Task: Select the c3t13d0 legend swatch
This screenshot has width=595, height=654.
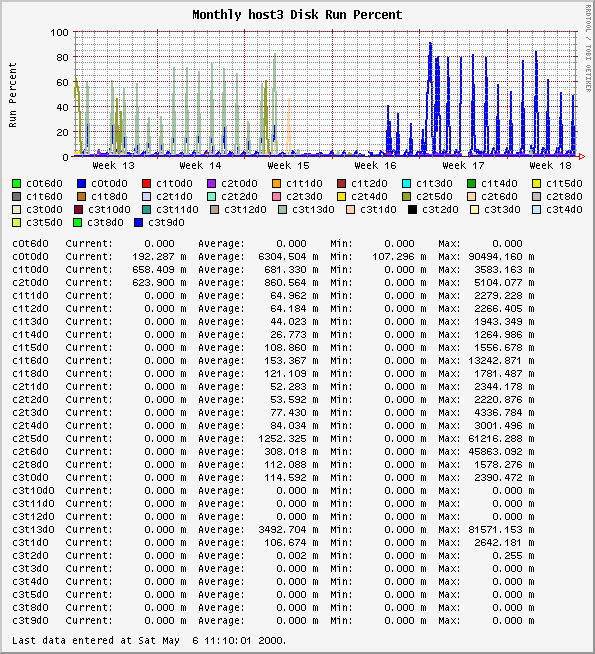Action: 283,209
